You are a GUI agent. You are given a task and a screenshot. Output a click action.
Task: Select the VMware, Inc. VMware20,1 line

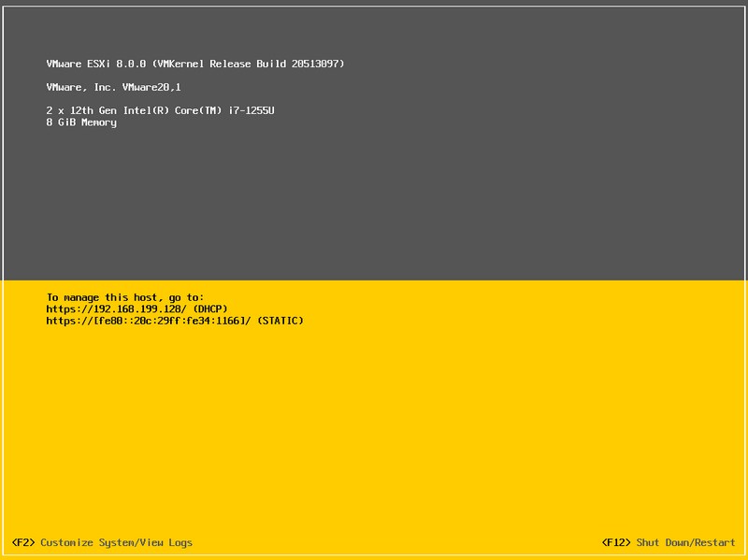[x=113, y=87]
